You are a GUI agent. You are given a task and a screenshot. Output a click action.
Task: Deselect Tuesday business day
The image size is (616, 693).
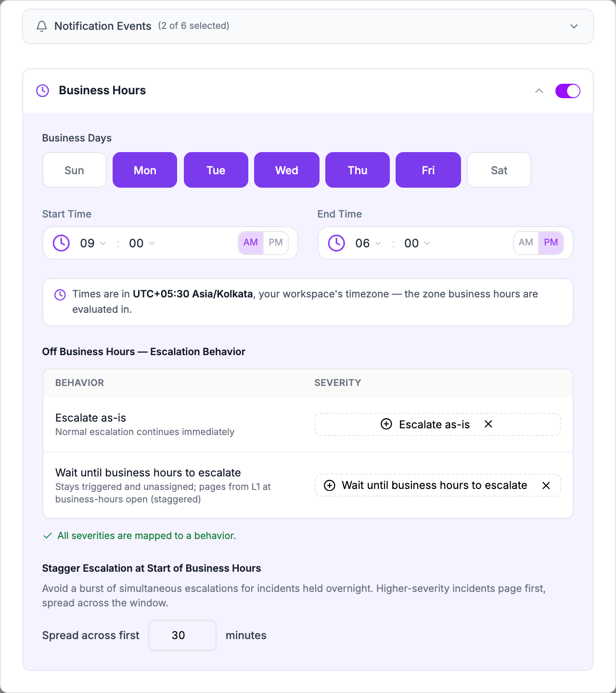(216, 170)
